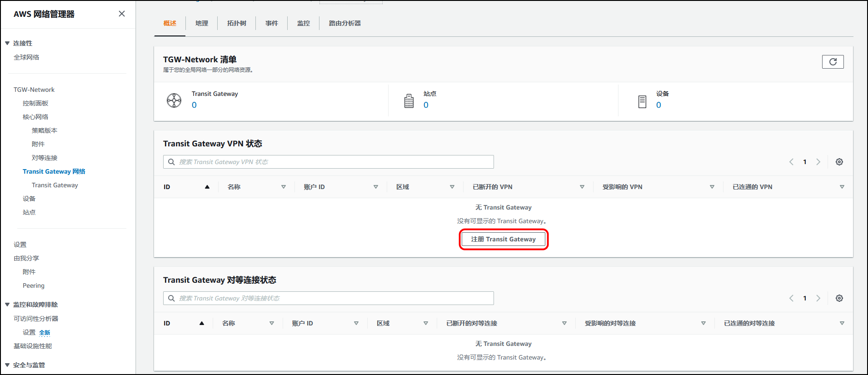Collapse the 监控和故障排除 sidebar section
Image resolution: width=868 pixels, height=375 pixels.
tap(7, 305)
